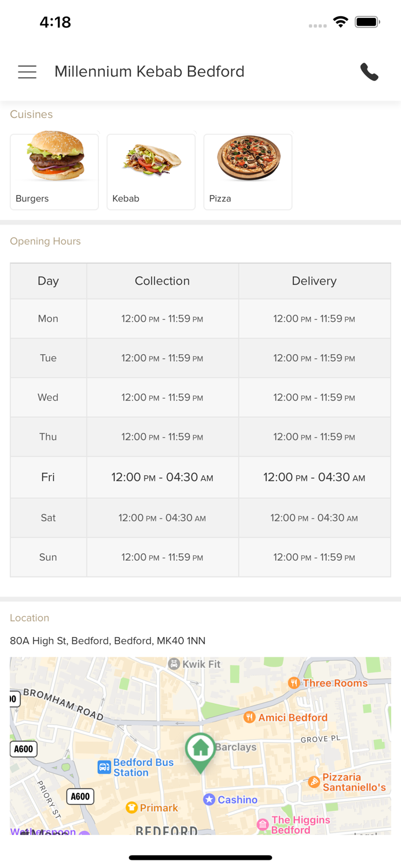Click the Collection column header
The width and height of the screenshot is (401, 868).
tap(163, 281)
